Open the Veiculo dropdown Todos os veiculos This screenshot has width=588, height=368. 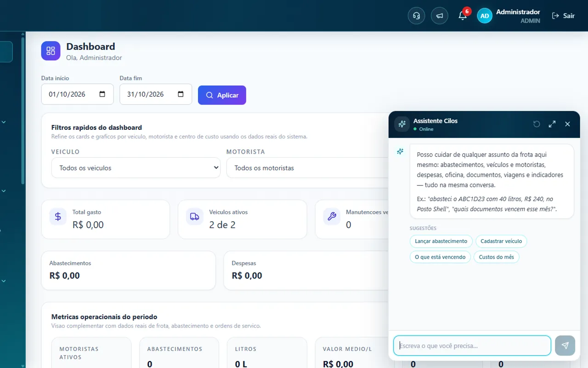click(136, 168)
